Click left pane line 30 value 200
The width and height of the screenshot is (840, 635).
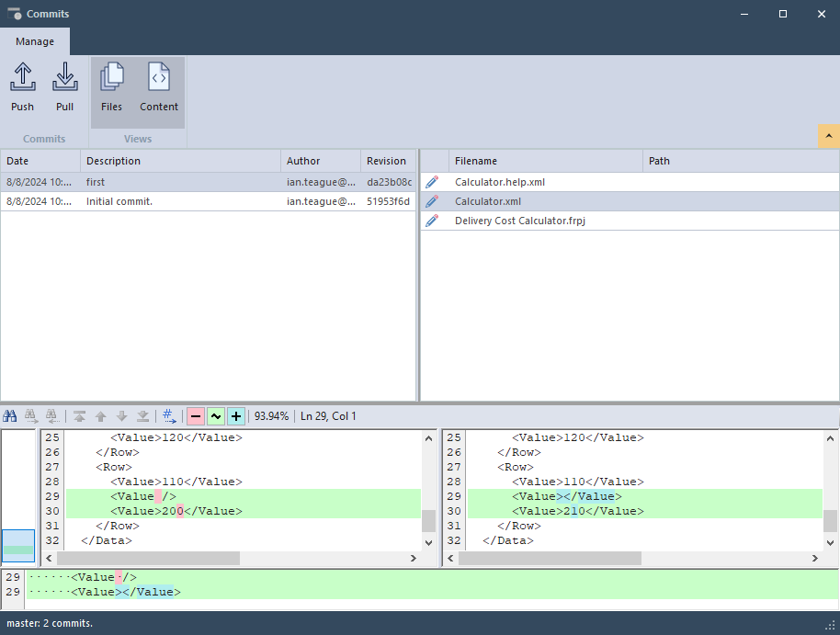tap(173, 511)
